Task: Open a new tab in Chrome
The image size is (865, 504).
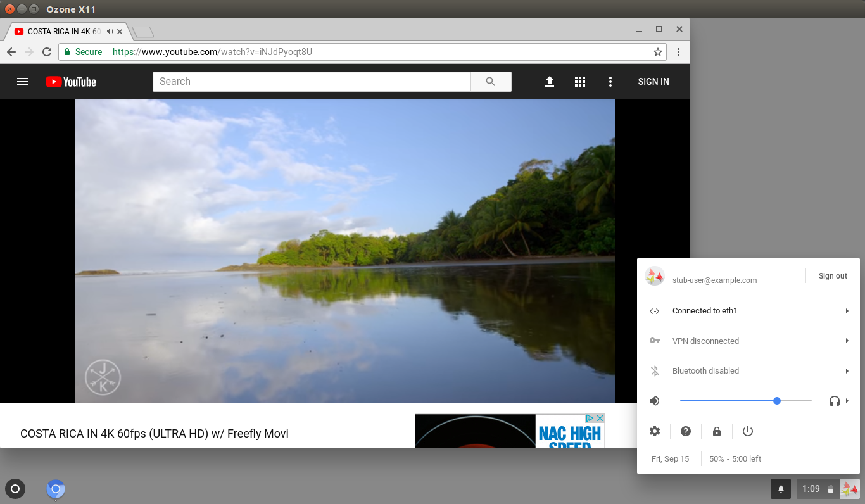Action: point(143,32)
